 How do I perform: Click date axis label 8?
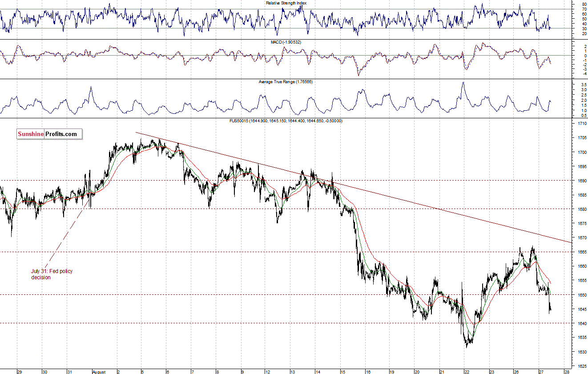217,371
